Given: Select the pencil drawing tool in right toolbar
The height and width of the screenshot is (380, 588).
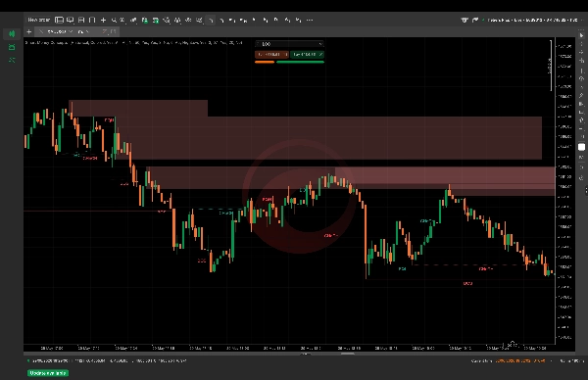Looking at the screenshot, I should [581, 96].
